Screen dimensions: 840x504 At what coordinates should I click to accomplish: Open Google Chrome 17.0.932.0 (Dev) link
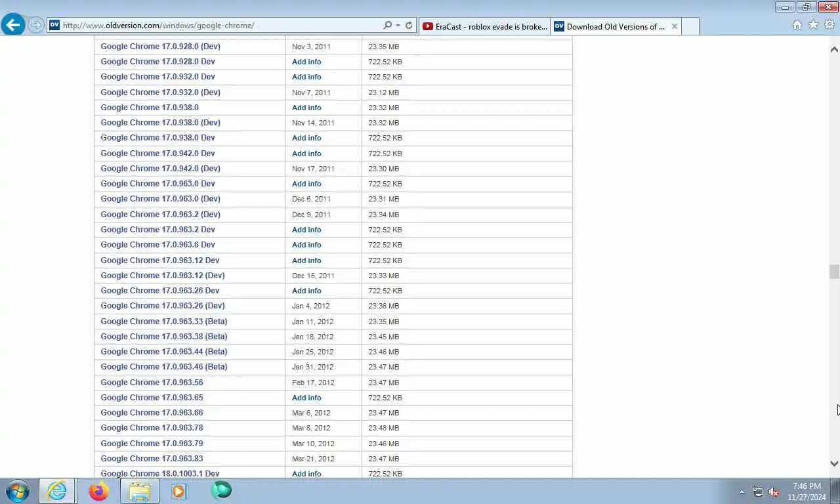coord(160,93)
